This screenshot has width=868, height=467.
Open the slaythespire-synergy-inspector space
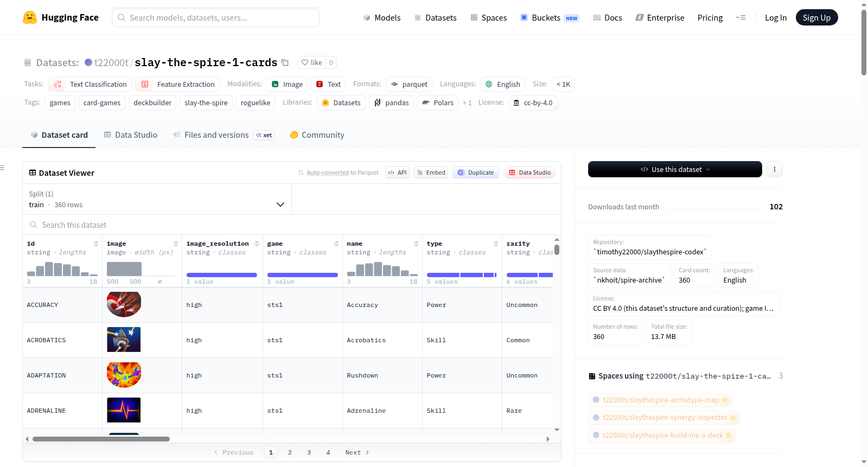pos(665,418)
